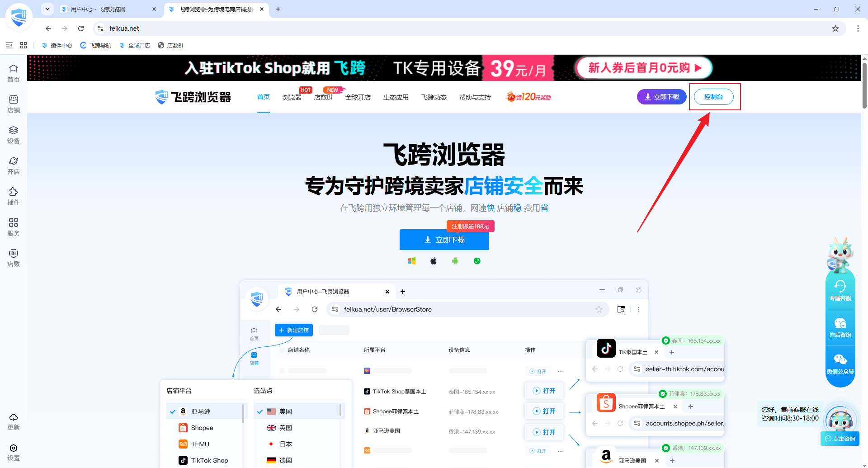The height and width of the screenshot is (468, 868).
Task: Open the 服务 services sidebar icon
Action: [x=14, y=227]
